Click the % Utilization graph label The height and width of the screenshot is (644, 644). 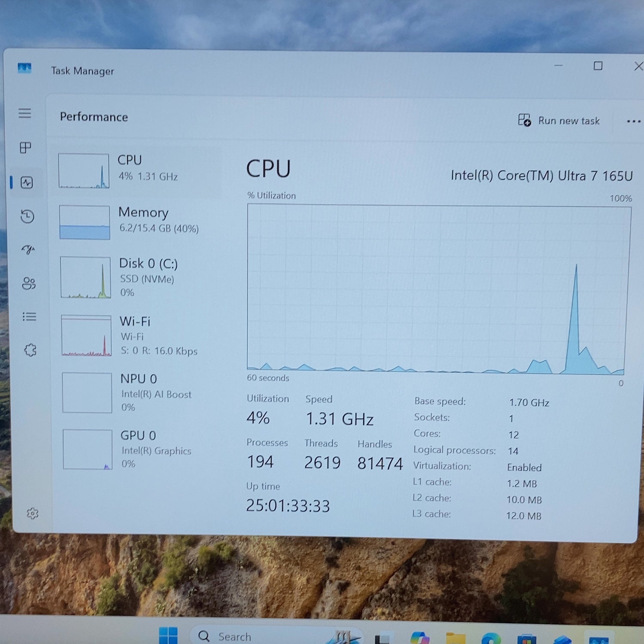[x=271, y=195]
